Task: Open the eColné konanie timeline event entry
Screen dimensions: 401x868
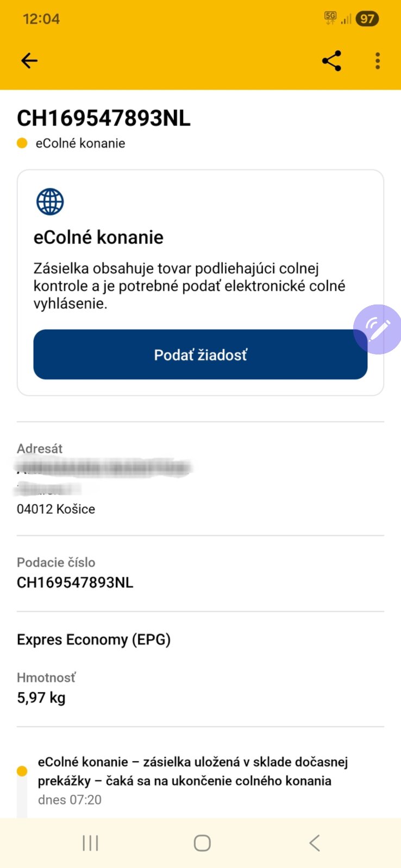Action: pyautogui.click(x=193, y=771)
